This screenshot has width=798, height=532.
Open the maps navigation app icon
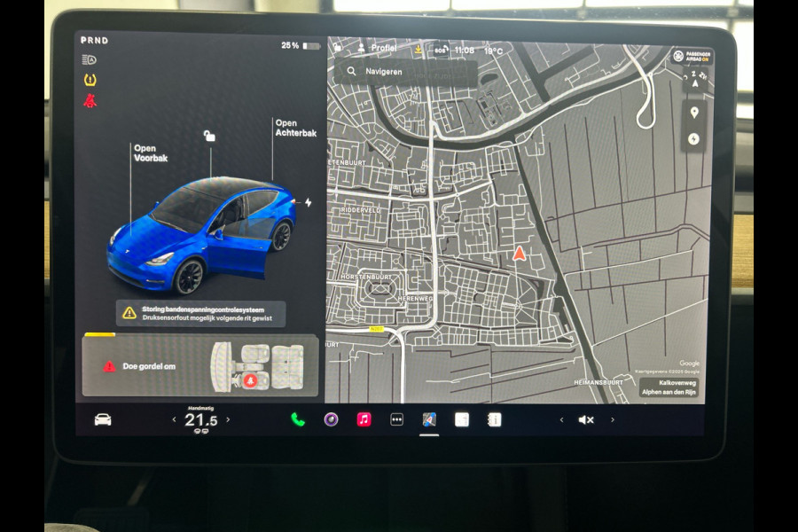(429, 419)
